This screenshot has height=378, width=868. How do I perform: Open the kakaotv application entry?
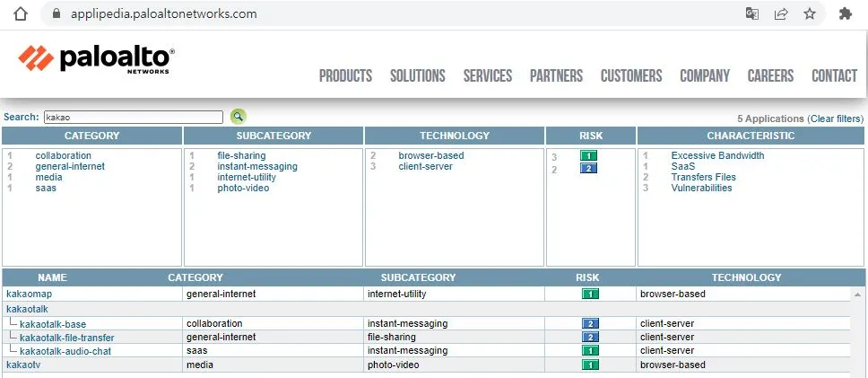23,365
